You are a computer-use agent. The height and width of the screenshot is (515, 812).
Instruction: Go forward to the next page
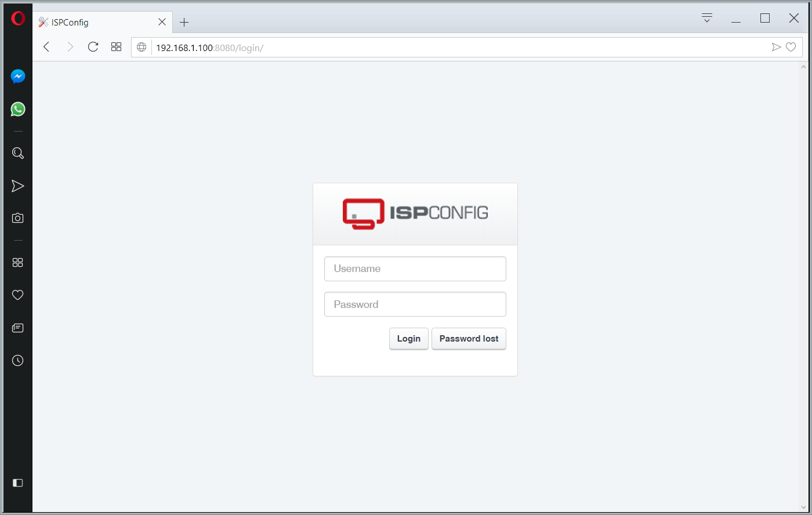70,47
